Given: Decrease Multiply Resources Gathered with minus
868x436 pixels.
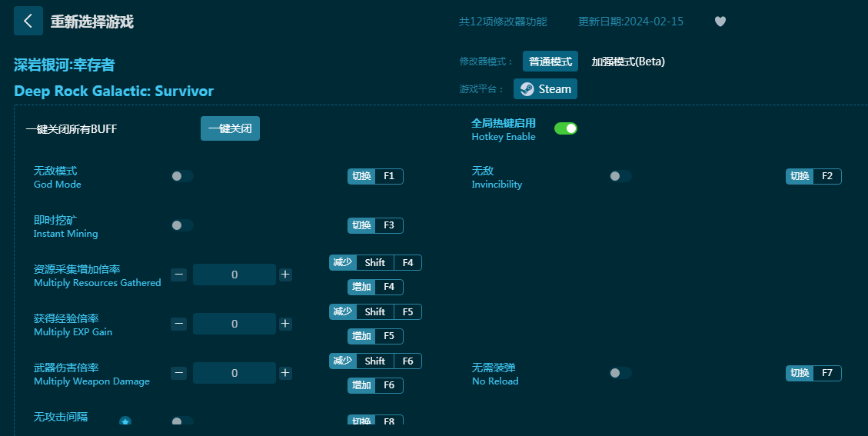Looking at the screenshot, I should coord(179,275).
